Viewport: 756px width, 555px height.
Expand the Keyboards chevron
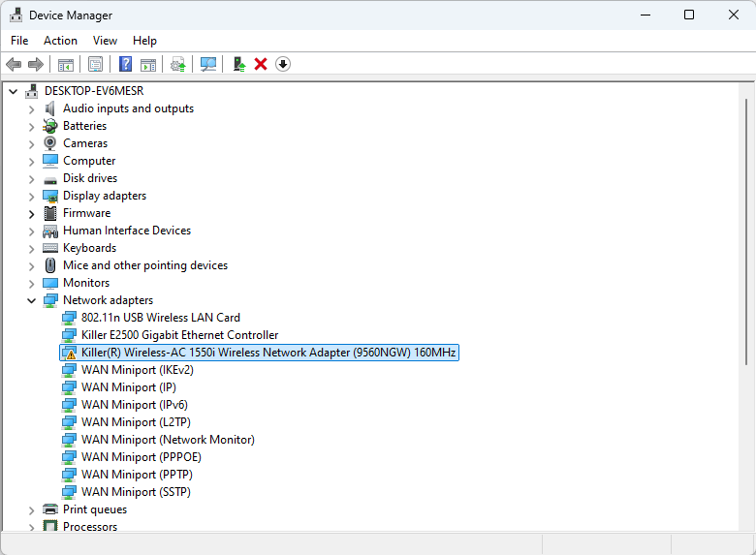click(31, 249)
